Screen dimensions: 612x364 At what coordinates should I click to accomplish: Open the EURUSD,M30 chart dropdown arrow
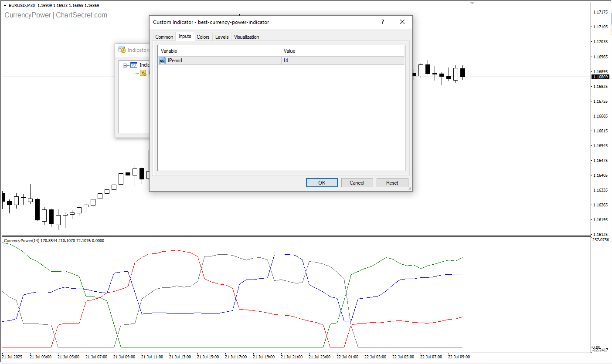point(5,5)
